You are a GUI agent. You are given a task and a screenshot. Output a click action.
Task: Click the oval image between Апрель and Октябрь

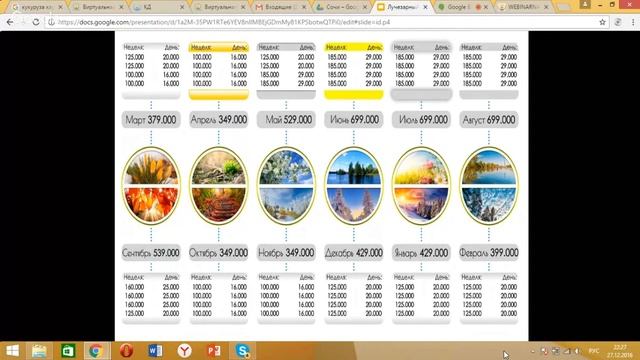219,186
